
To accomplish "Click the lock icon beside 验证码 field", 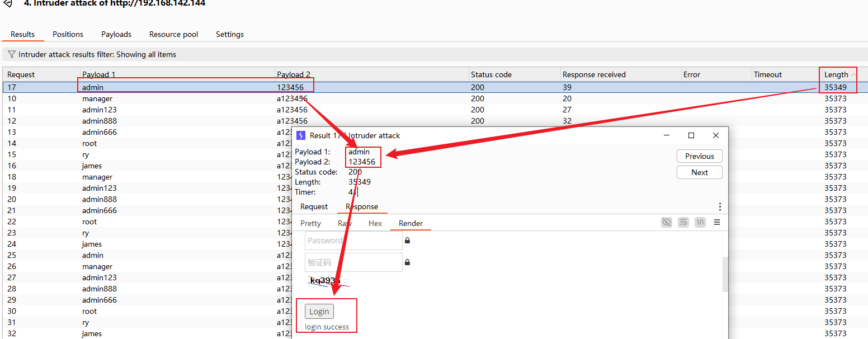I will pyautogui.click(x=407, y=262).
